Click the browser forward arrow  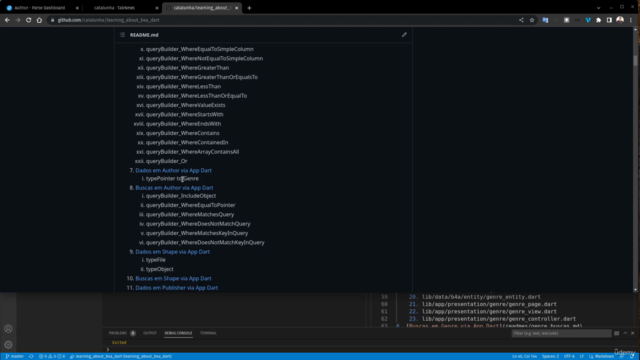[18, 20]
